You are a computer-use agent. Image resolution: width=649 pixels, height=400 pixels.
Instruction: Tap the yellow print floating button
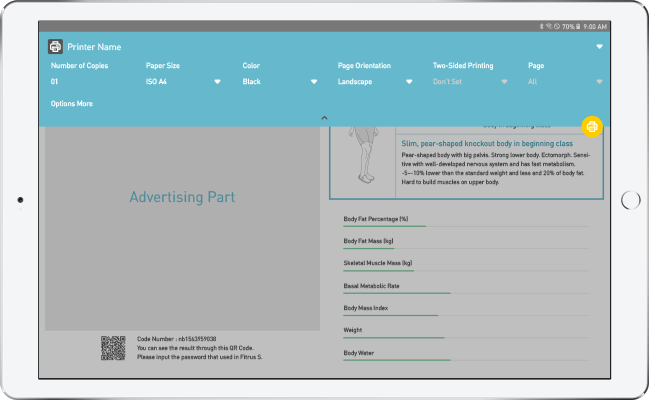point(592,126)
